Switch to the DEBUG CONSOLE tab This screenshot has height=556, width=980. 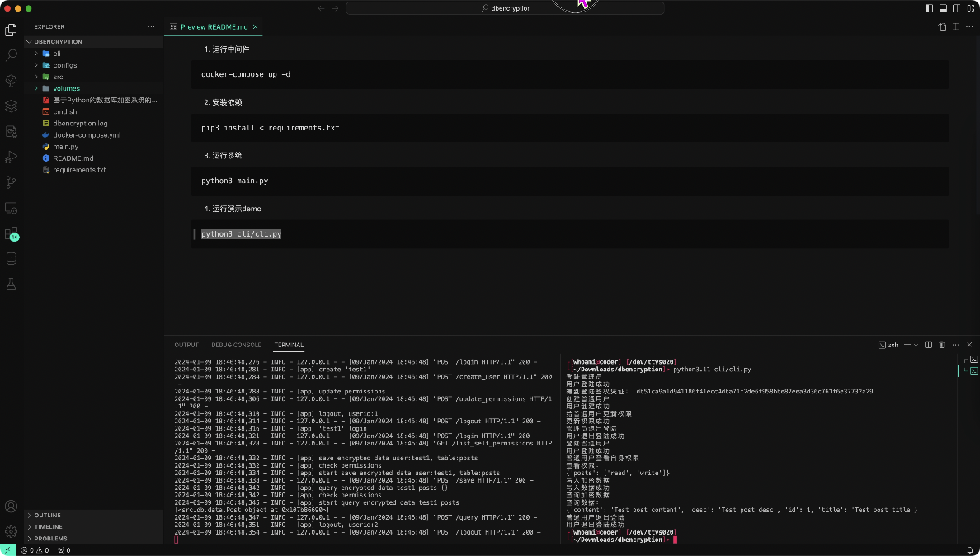pyautogui.click(x=236, y=345)
